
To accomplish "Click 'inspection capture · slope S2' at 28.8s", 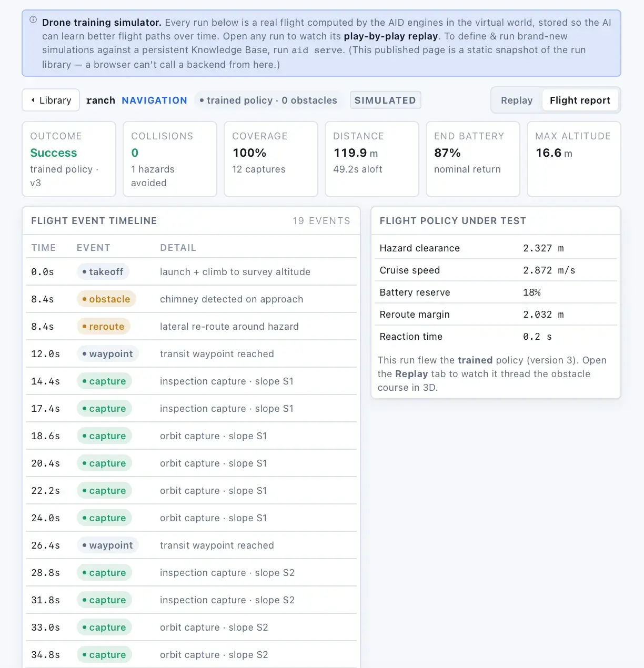I will pos(227,572).
